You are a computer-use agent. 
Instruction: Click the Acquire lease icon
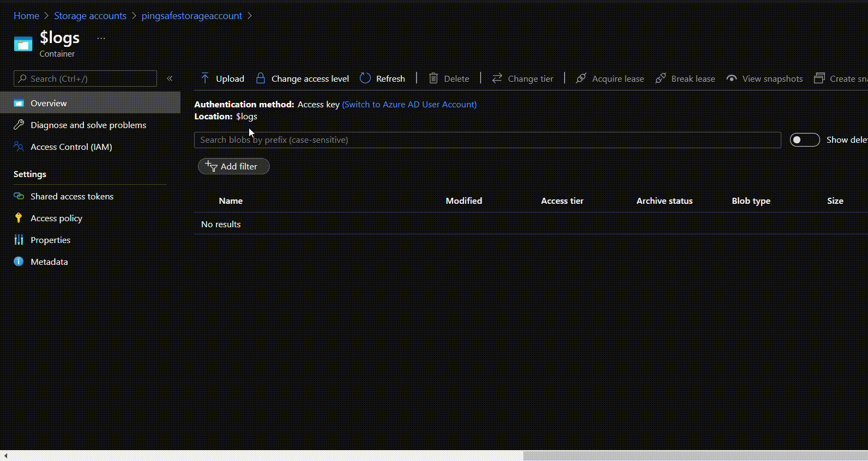(x=581, y=78)
